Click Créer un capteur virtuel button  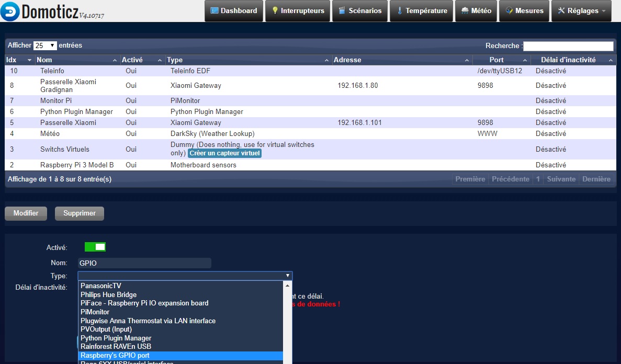(x=224, y=153)
